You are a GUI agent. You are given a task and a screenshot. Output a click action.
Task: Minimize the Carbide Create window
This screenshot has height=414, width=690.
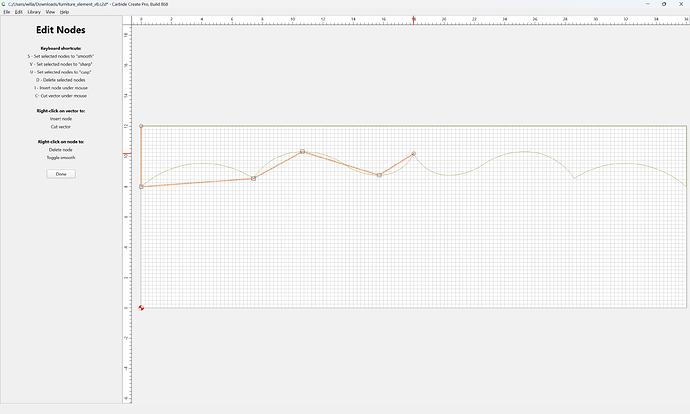(x=648, y=4)
